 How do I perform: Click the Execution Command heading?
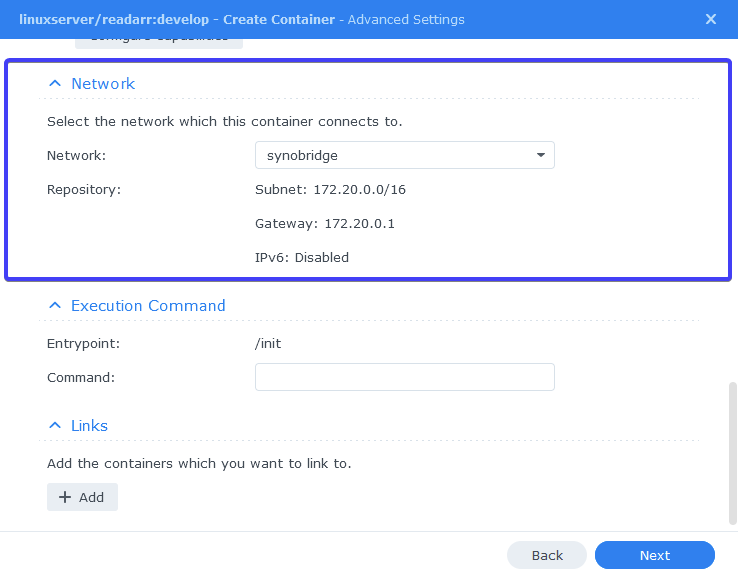coord(148,306)
